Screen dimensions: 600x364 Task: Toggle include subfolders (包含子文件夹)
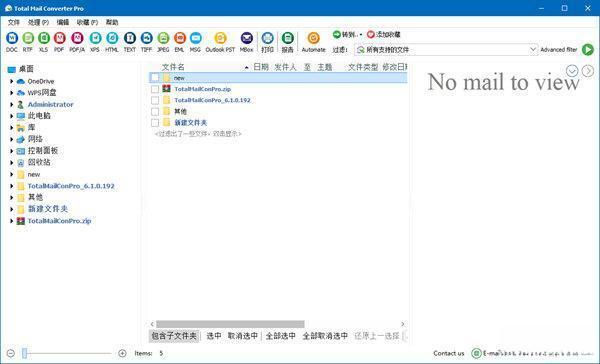tap(174, 336)
